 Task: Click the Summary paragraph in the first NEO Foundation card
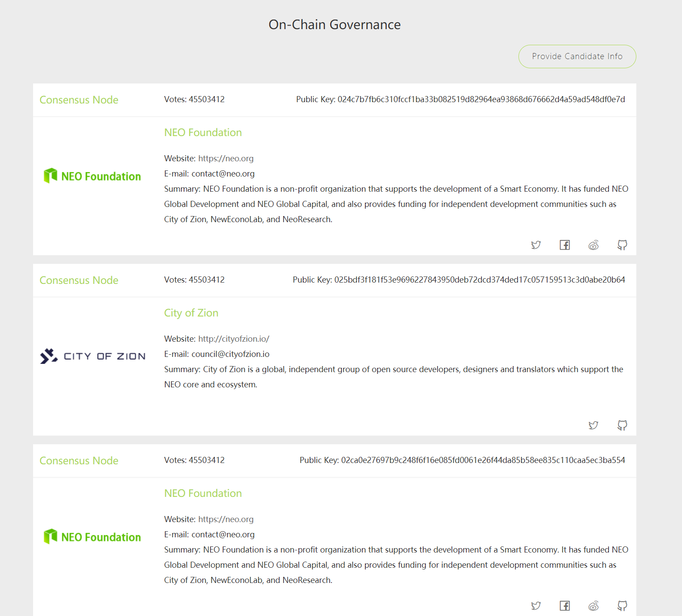[396, 204]
